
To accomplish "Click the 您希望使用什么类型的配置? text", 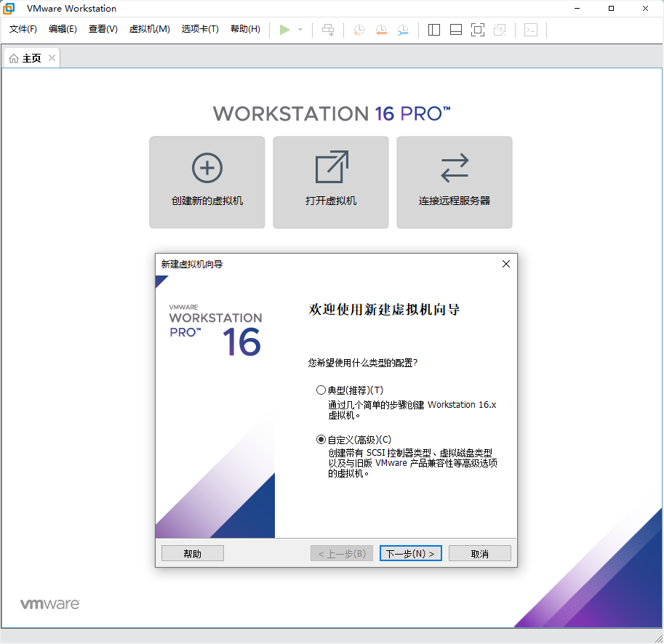I will pyautogui.click(x=363, y=363).
